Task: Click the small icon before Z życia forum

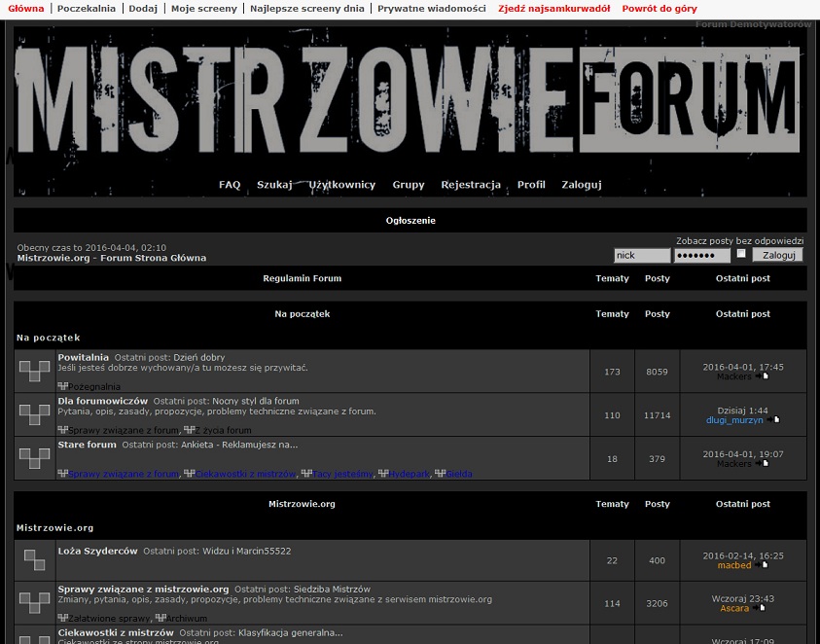Action: coord(189,430)
